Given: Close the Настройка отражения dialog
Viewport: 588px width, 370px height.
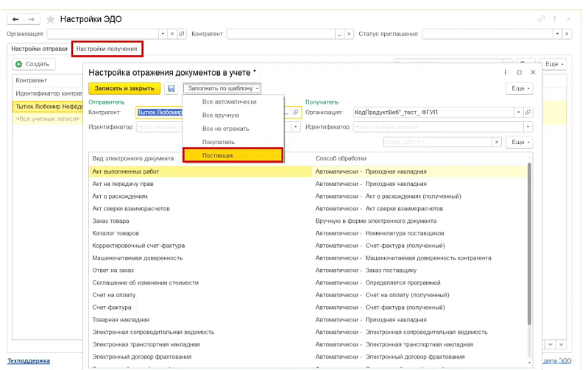Looking at the screenshot, I should tap(533, 72).
